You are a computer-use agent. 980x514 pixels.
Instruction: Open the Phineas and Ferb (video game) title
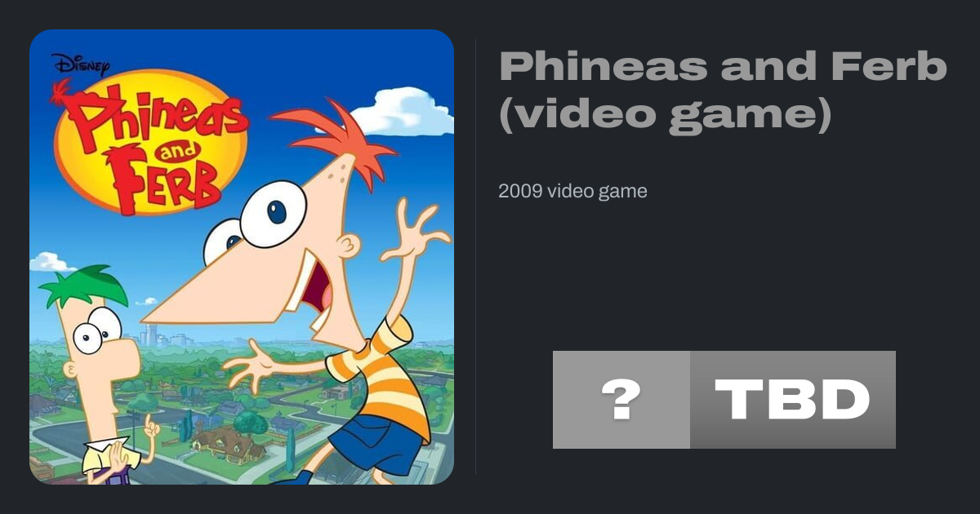pyautogui.click(x=723, y=91)
